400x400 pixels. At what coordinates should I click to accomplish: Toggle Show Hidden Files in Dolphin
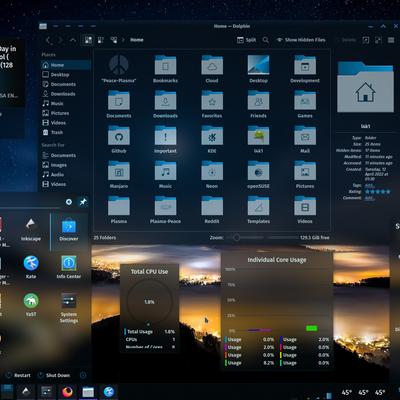click(x=301, y=40)
